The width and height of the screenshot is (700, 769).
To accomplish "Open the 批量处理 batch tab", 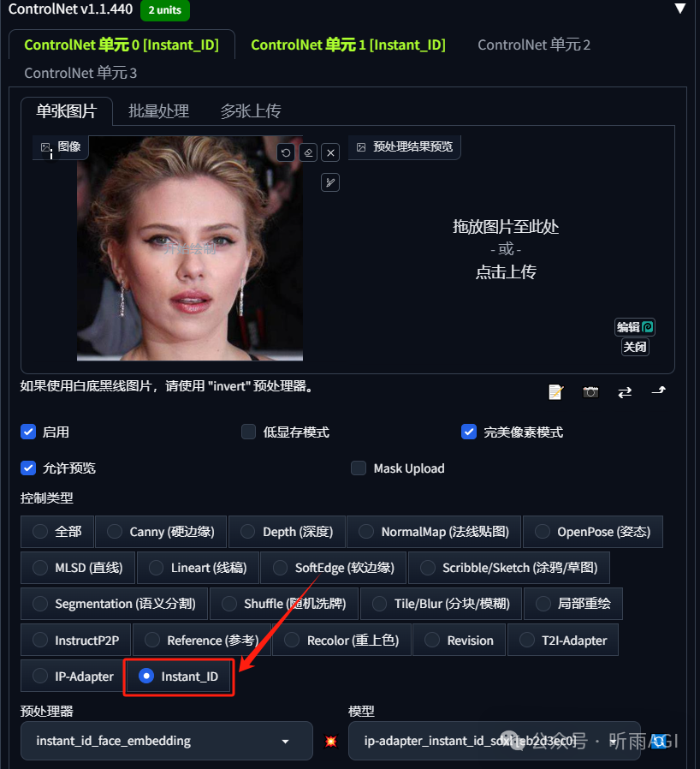I will [x=159, y=111].
